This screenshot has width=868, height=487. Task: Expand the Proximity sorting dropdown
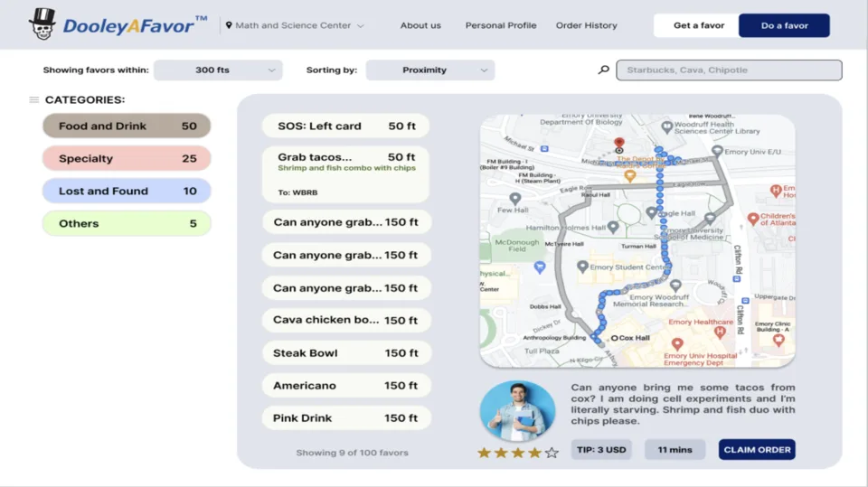430,70
